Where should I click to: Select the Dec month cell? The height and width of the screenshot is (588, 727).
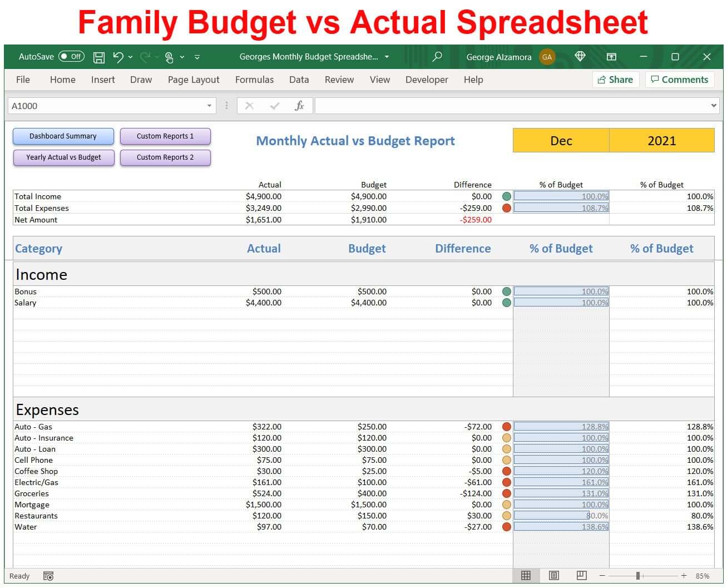pos(561,141)
